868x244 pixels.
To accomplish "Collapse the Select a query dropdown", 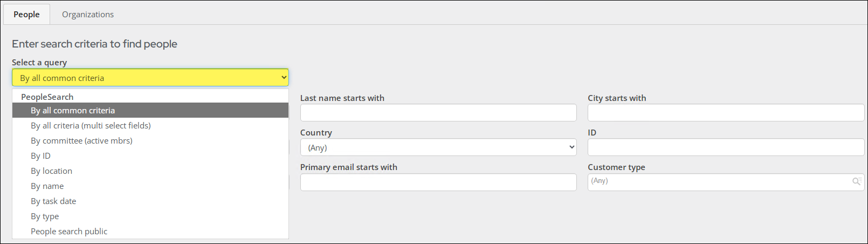I will [x=150, y=78].
